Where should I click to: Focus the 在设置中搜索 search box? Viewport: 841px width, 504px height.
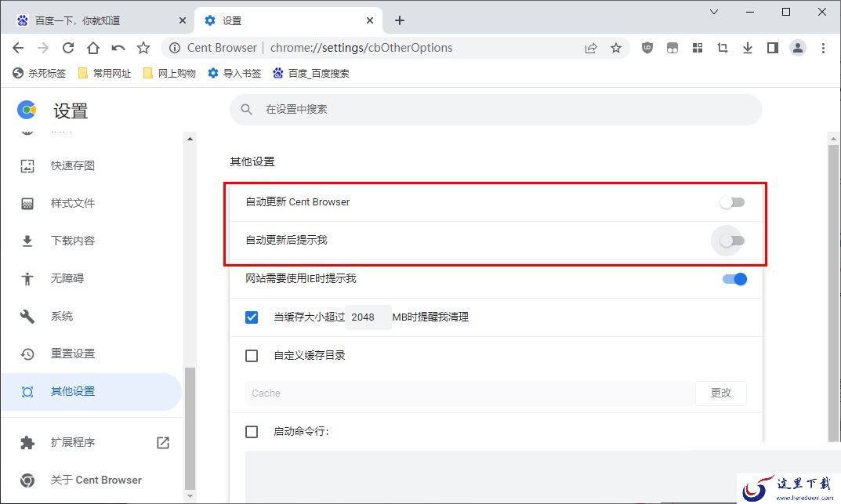pyautogui.click(x=496, y=110)
